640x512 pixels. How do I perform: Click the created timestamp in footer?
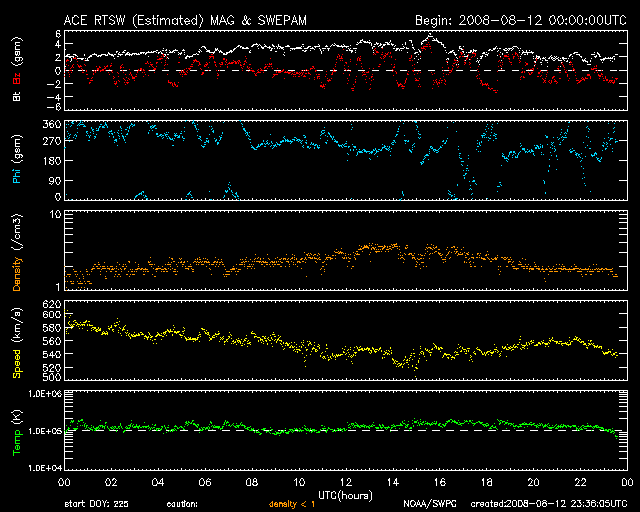546,504
